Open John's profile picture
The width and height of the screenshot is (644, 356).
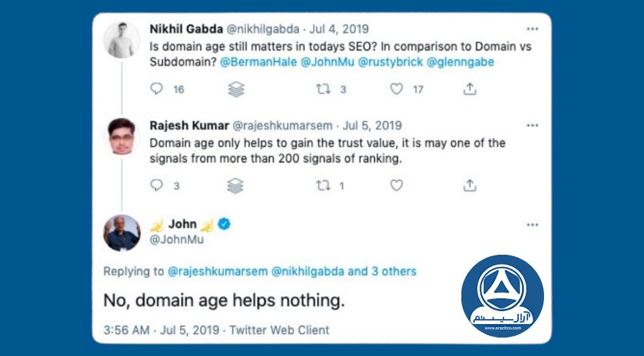coord(121,233)
